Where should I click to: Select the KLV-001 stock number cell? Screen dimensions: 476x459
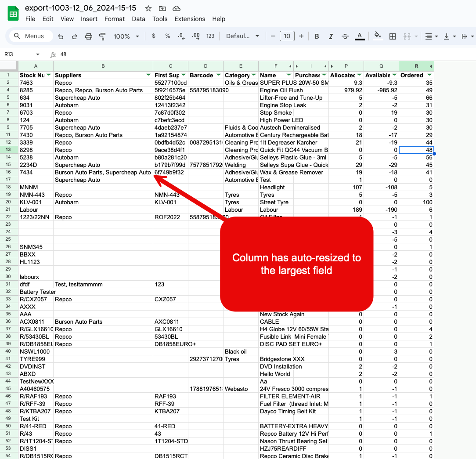pos(36,202)
